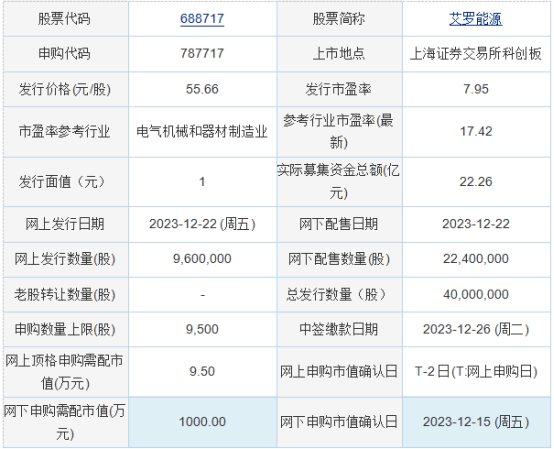Select the 申购数量上限 value 9,500

click(x=202, y=329)
